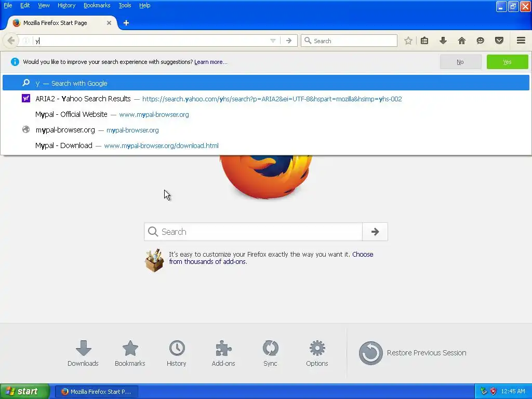Open the History menu
The width and height of the screenshot is (532, 399).
66,5
